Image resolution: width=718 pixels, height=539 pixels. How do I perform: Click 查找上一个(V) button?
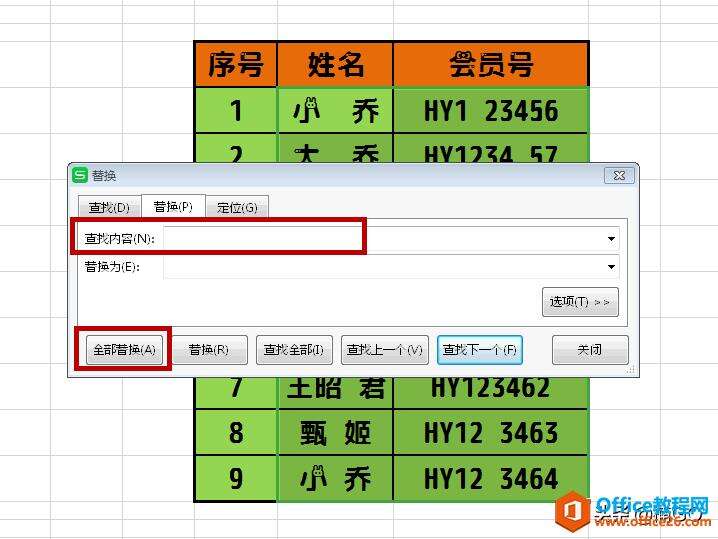[384, 350]
